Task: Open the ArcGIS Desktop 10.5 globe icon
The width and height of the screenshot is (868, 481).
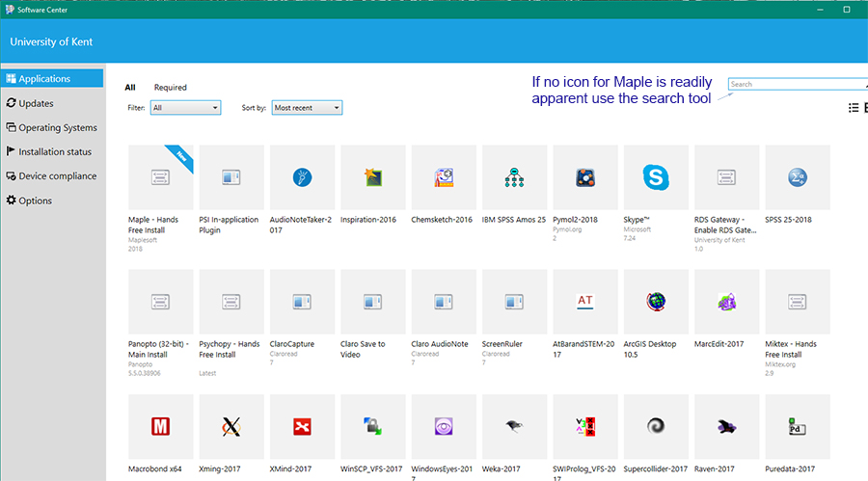Action: [656, 302]
